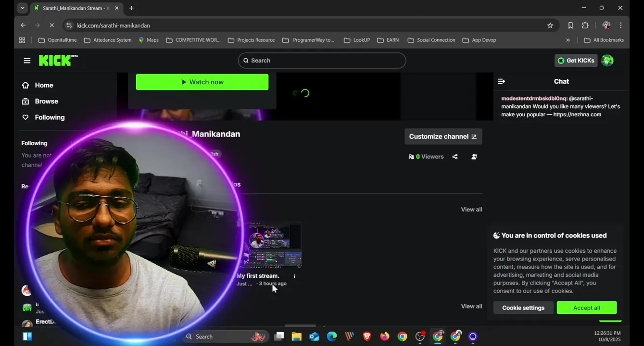The image size is (644, 346).
Task: Click Get KICKs button
Action: [576, 61]
